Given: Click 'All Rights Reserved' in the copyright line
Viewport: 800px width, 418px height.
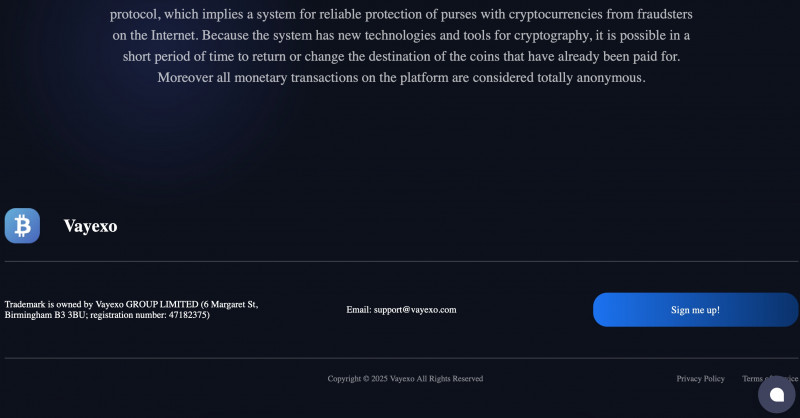Looking at the screenshot, I should 449,379.
